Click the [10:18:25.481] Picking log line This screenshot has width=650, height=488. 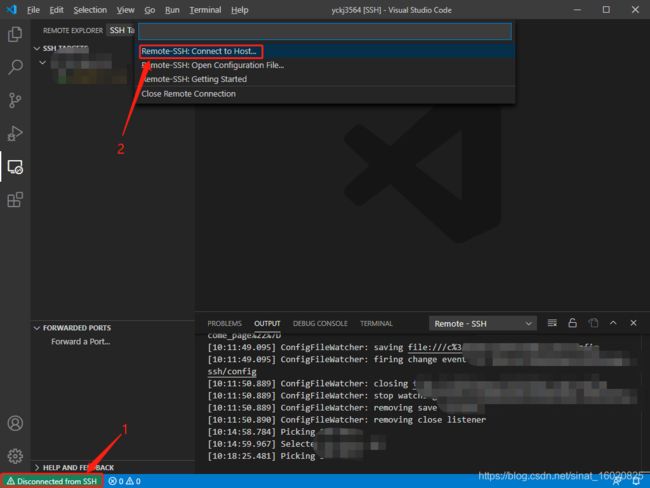(x=265, y=456)
